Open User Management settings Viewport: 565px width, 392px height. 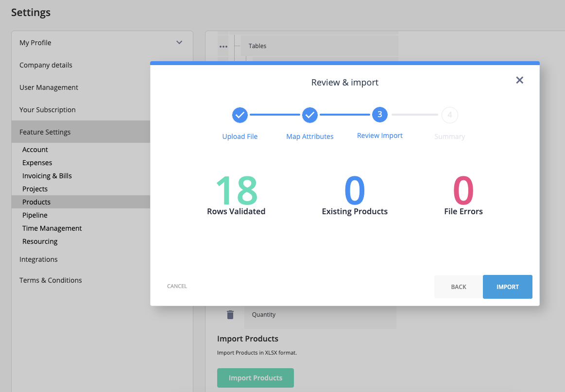tap(49, 87)
